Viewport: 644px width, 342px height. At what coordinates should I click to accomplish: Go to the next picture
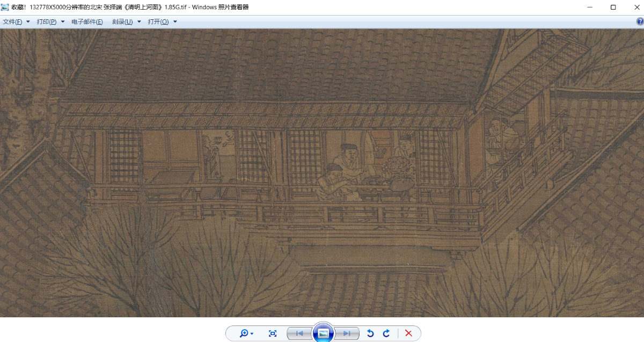click(347, 333)
